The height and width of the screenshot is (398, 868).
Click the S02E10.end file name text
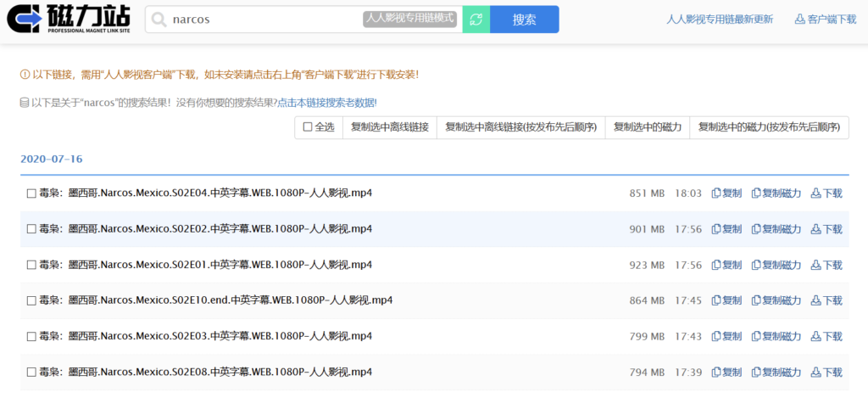[216, 300]
